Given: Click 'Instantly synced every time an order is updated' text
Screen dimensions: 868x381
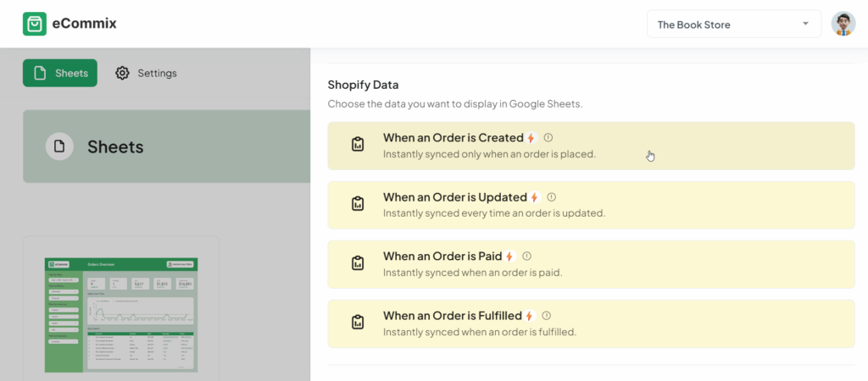Looking at the screenshot, I should click(494, 213).
